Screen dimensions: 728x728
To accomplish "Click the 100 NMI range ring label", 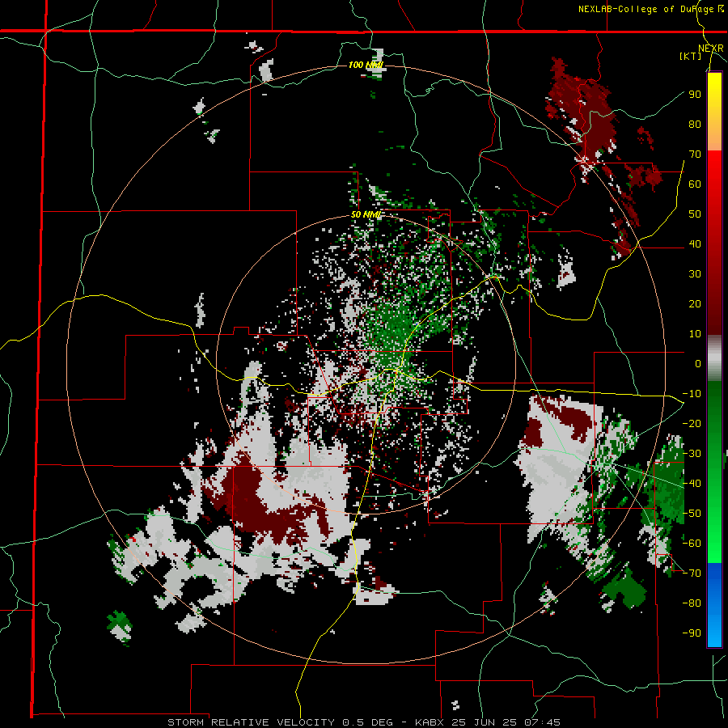I will click(x=366, y=65).
